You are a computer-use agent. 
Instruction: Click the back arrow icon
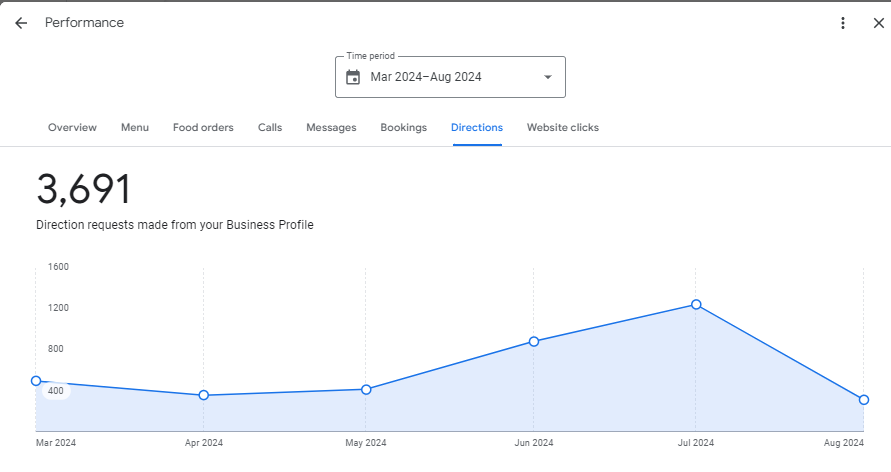coord(21,23)
